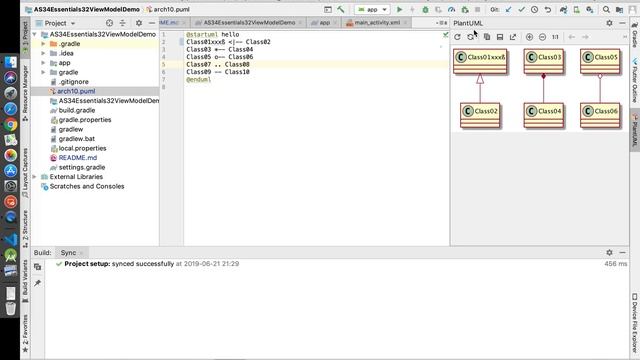Reset PlantUML zoom to 1:1
This screenshot has height=360, width=640.
coord(555,37)
